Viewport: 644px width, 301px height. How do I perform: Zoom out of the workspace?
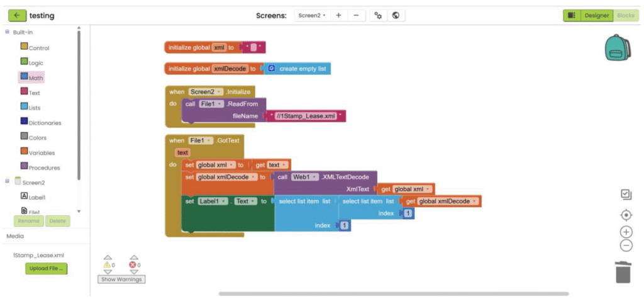coord(626,246)
